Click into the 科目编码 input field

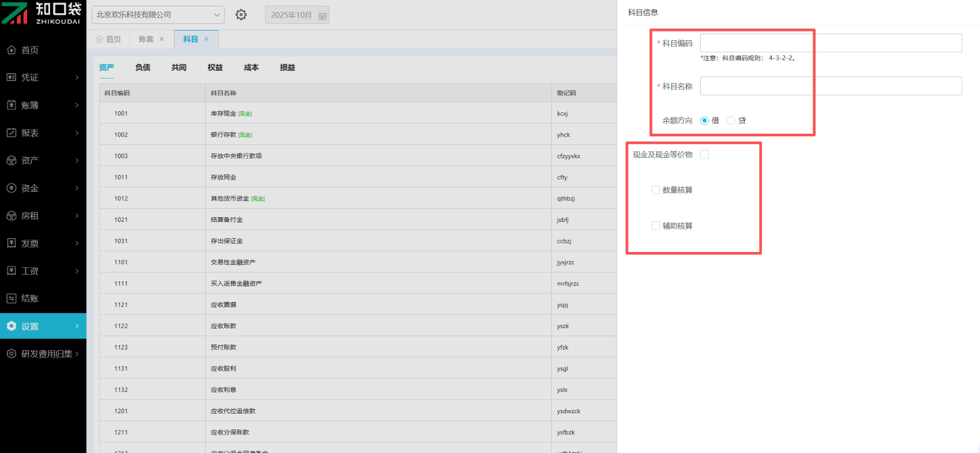coord(830,43)
